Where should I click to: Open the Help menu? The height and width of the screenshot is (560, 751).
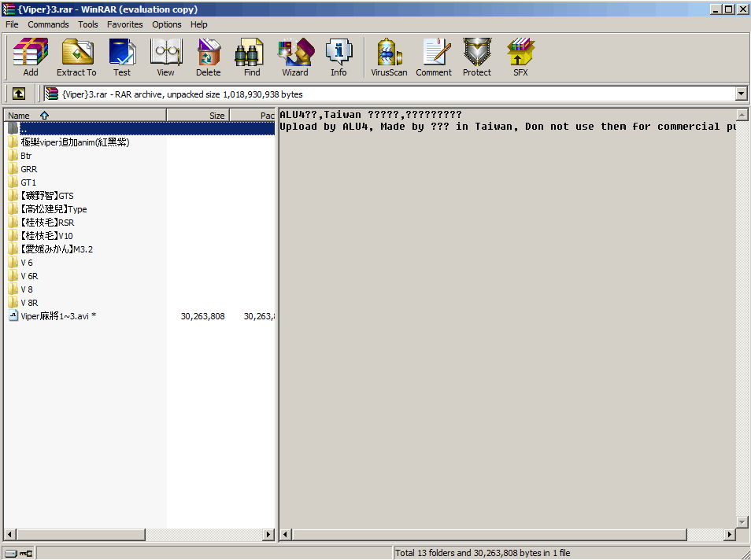[198, 24]
